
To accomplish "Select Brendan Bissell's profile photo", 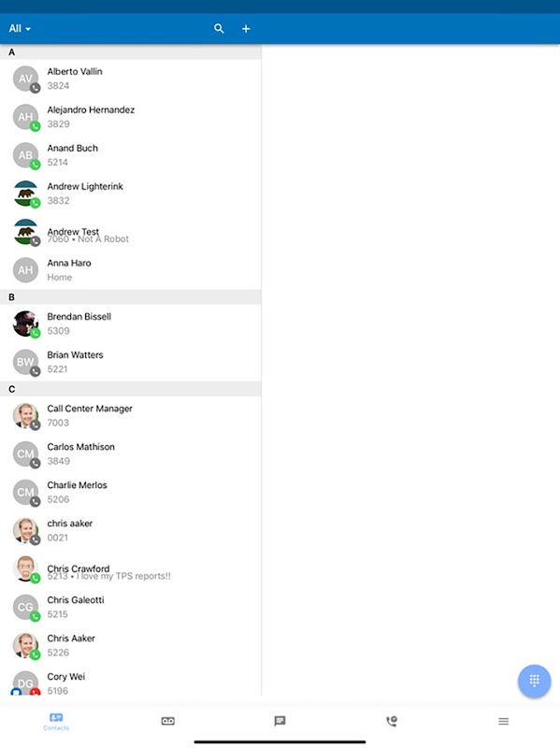I will (26, 324).
